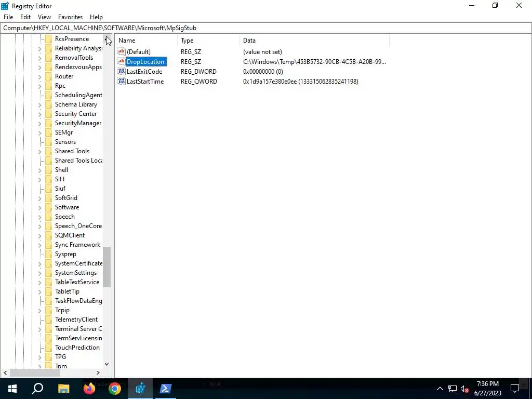Click the tree scroll-down arrow

107,364
